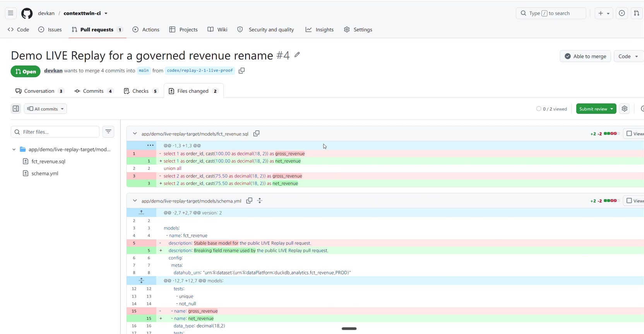The height and width of the screenshot is (334, 644).
Task: Click the schema.yml file path heading
Action: [191, 201]
